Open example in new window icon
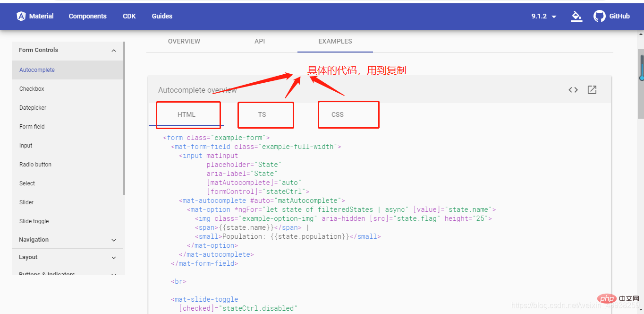Image resolution: width=644 pixels, height=314 pixels. 592,90
